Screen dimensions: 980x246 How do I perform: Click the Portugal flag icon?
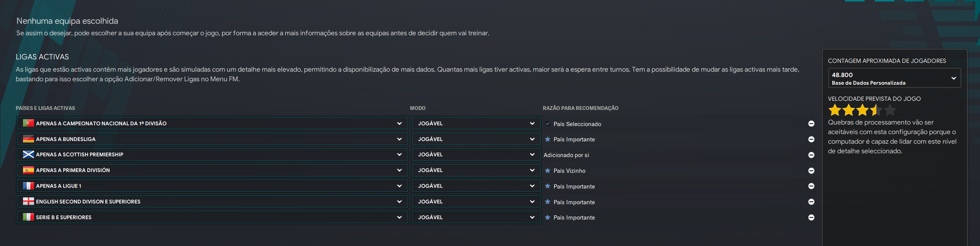click(28, 123)
